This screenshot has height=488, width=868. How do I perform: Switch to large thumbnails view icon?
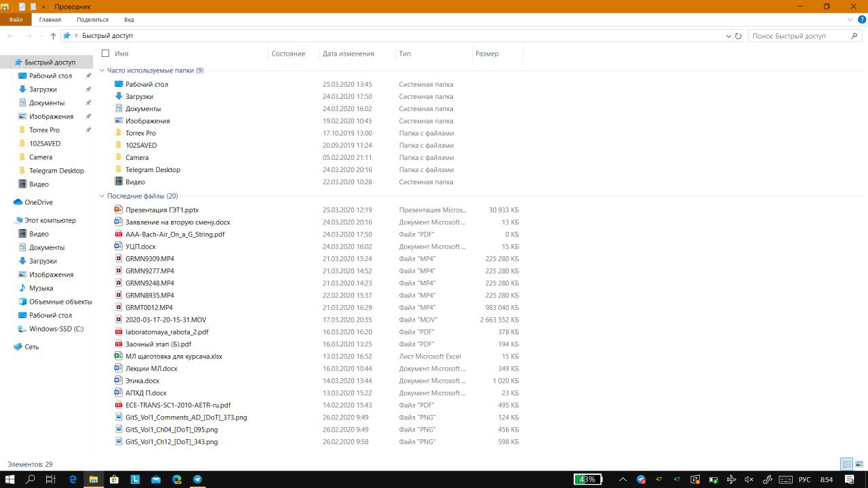point(859,464)
